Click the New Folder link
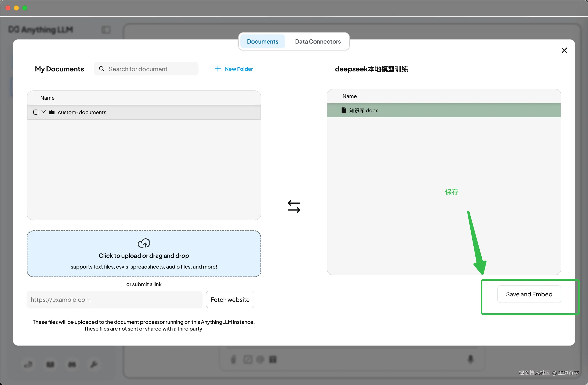 tap(239, 69)
